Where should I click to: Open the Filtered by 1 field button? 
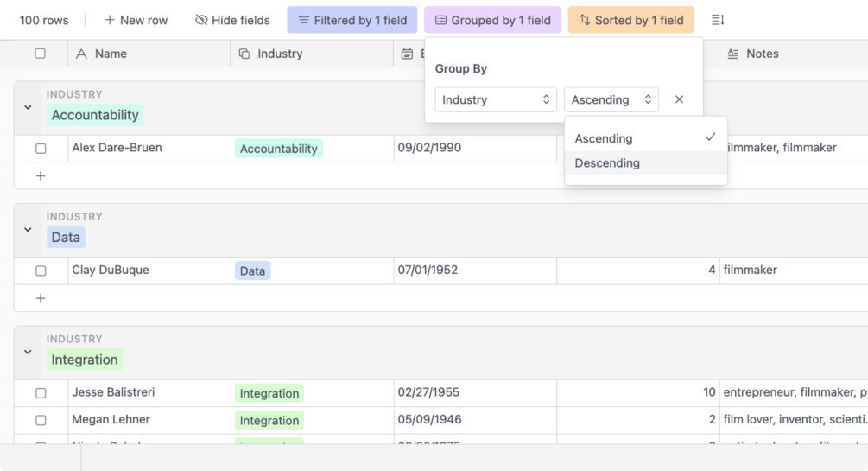(352, 20)
